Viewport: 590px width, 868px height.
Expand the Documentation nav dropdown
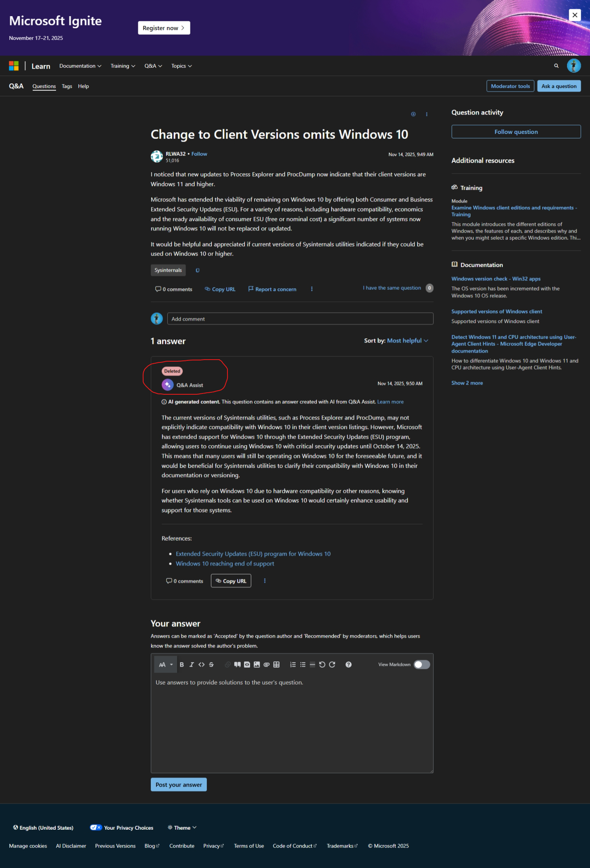(80, 66)
